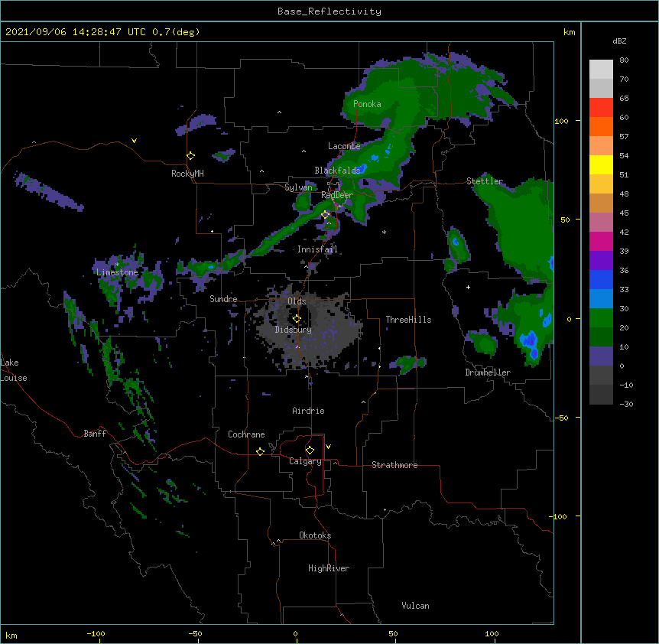Click the blue reflectivity cell northeast of Blackfalds
The image size is (659, 644).
click(x=375, y=158)
